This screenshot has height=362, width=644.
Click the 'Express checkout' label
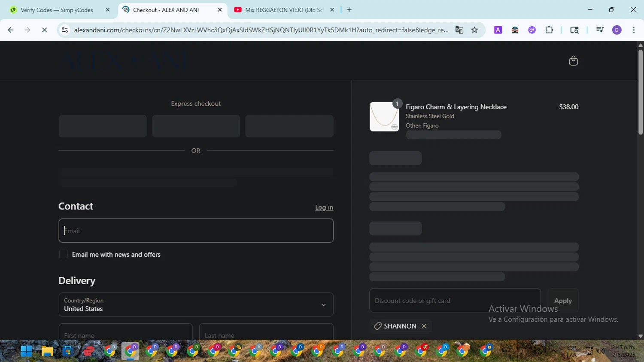(196, 103)
